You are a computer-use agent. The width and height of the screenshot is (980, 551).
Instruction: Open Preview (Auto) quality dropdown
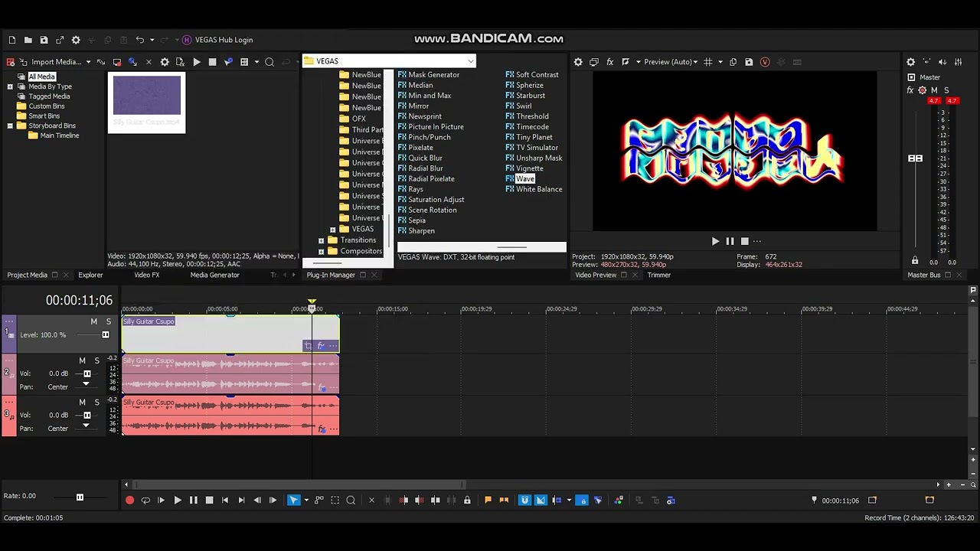[x=671, y=62]
